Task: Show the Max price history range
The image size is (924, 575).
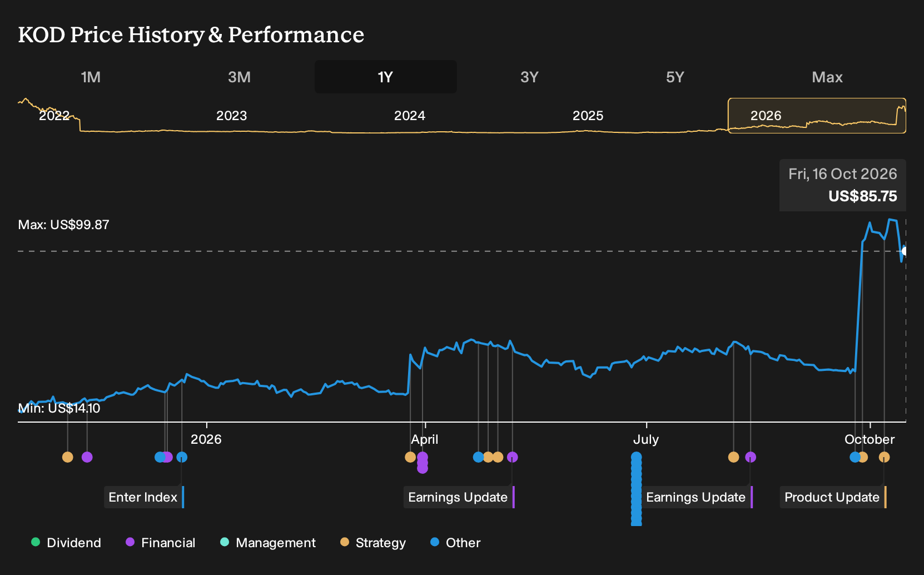Action: (827, 77)
